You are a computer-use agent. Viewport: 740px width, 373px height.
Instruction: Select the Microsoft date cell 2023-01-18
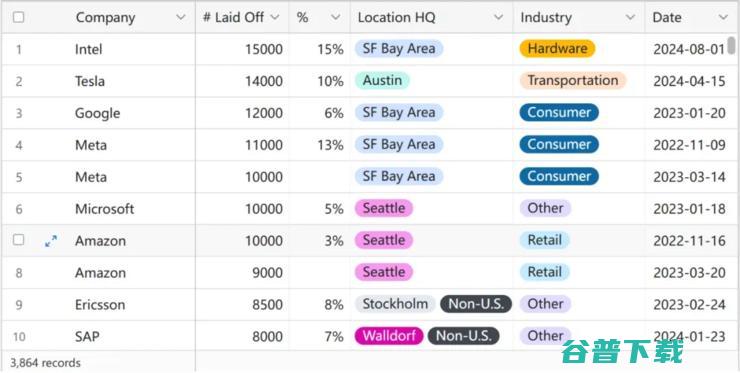point(690,209)
